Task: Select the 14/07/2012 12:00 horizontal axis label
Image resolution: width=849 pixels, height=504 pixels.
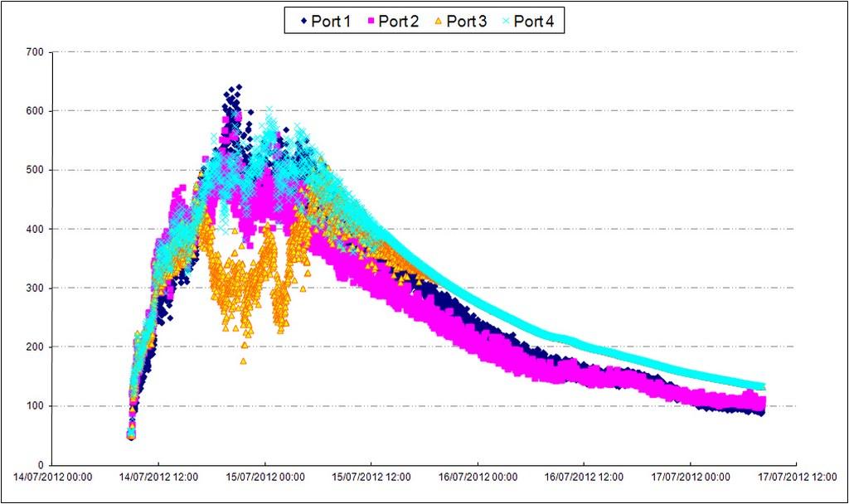Action: click(158, 478)
